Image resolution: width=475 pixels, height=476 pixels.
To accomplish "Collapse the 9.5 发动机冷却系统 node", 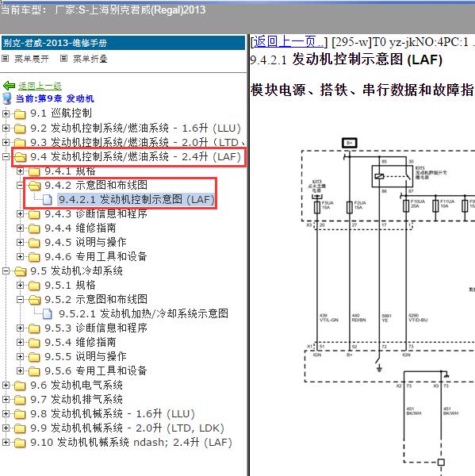I will 6,271.
